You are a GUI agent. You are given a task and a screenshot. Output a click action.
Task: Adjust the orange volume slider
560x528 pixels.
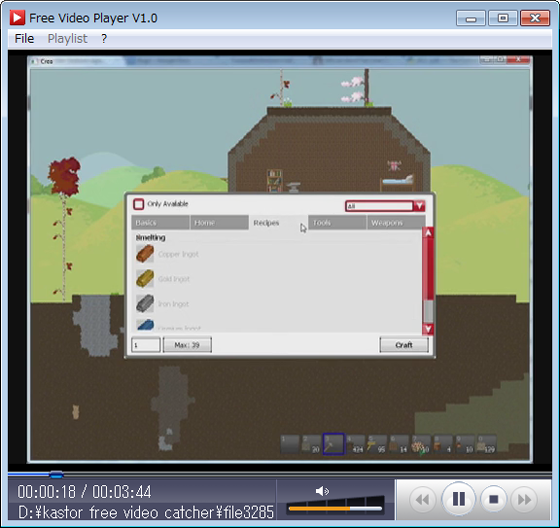coord(335,508)
